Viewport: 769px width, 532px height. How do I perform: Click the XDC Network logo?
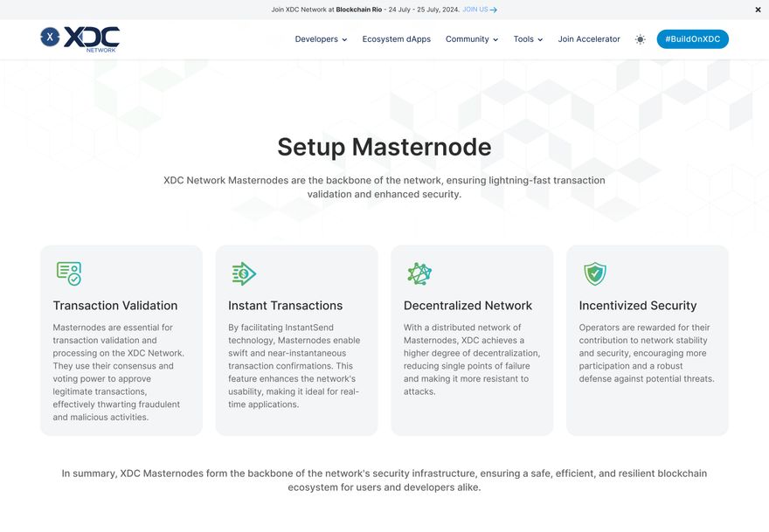[x=80, y=38]
